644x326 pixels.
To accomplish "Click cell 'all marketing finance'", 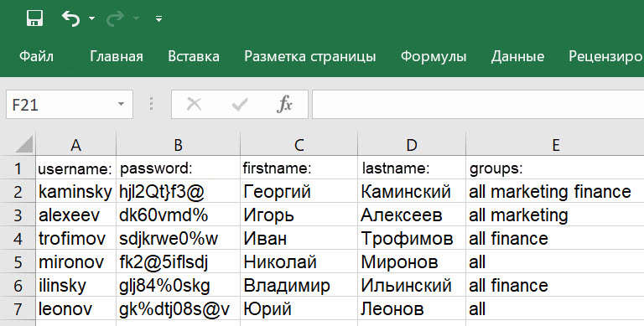I will click(555, 191).
